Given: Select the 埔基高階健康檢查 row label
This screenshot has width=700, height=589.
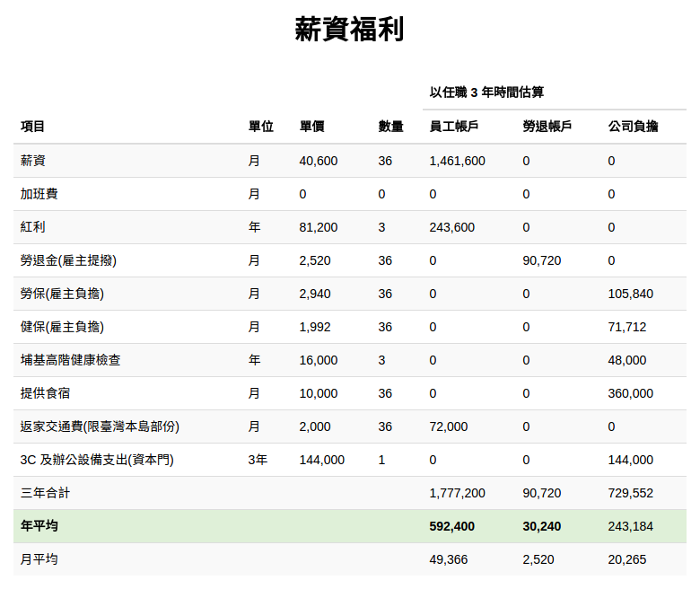Looking at the screenshot, I should coord(70,360).
